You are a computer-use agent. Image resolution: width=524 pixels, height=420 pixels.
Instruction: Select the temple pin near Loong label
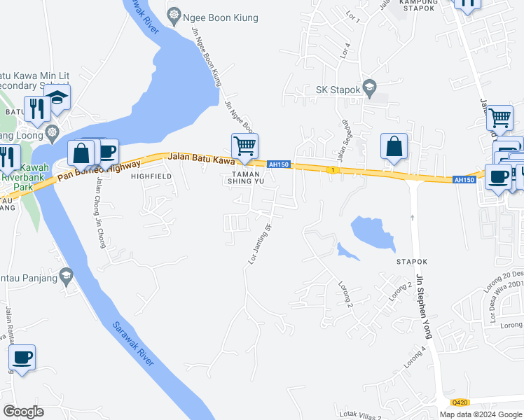click(x=53, y=134)
